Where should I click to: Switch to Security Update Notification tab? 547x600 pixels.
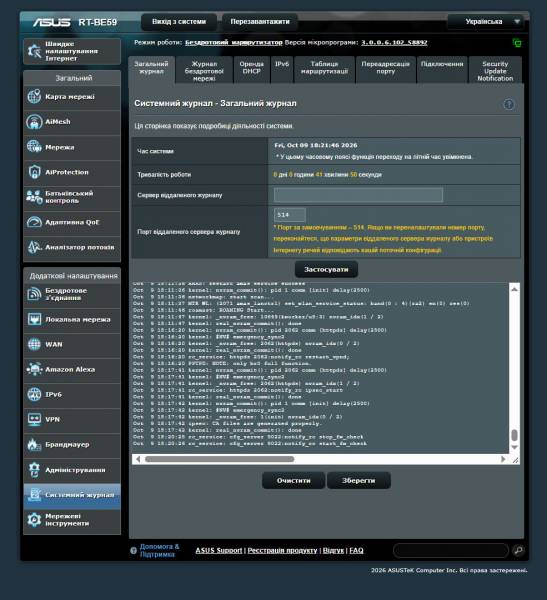coord(495,70)
